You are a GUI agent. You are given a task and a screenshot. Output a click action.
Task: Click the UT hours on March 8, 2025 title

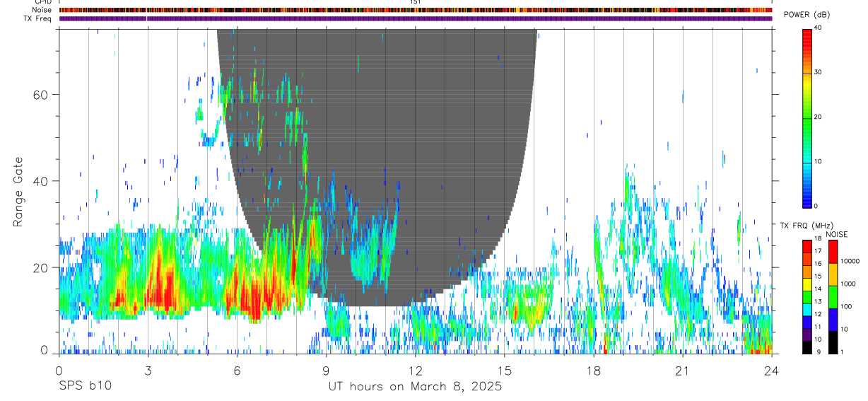[x=415, y=387]
